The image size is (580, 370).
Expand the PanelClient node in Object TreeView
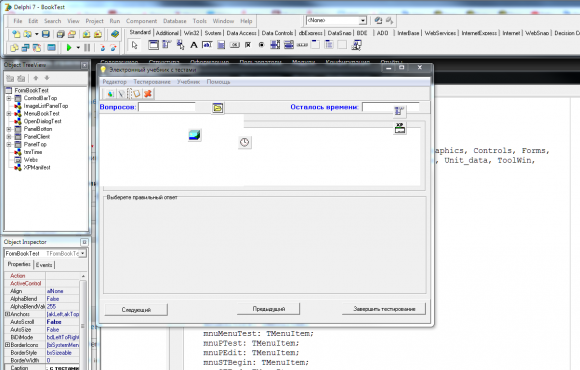point(9,137)
